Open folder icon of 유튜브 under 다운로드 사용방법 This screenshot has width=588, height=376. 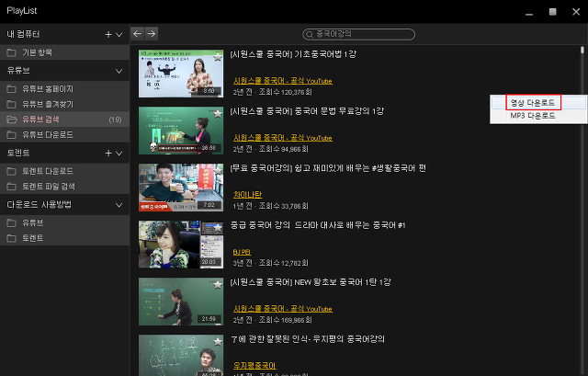click(12, 222)
